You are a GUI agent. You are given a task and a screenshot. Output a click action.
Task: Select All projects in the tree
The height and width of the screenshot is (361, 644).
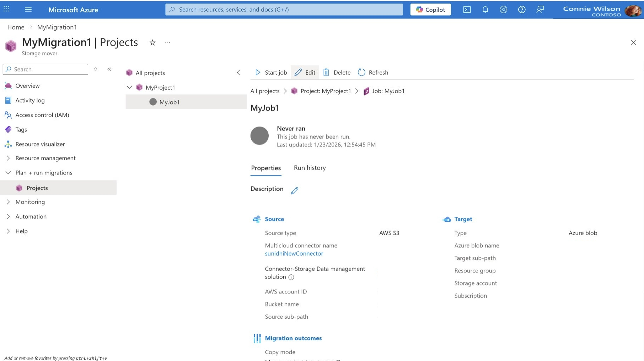(x=150, y=73)
